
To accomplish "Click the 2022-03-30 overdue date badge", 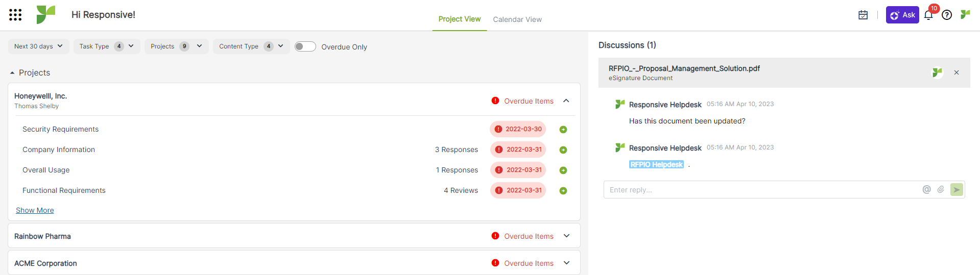I will pos(518,129).
